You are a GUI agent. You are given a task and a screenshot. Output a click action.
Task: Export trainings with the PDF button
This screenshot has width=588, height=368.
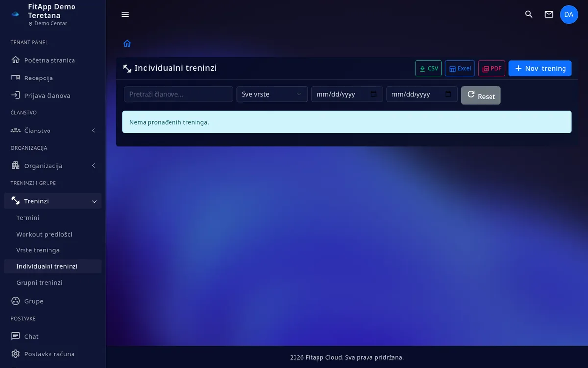(491, 68)
